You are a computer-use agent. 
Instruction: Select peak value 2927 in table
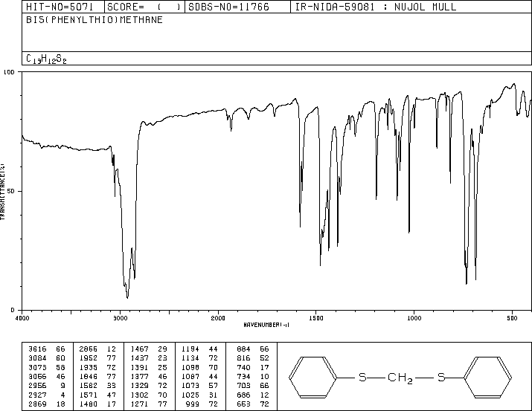(x=37, y=395)
